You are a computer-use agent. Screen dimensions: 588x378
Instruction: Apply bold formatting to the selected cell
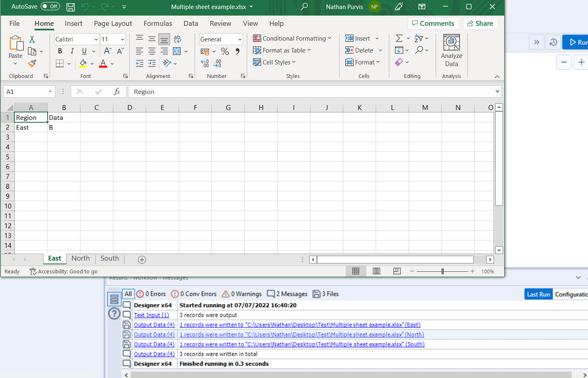click(60, 51)
